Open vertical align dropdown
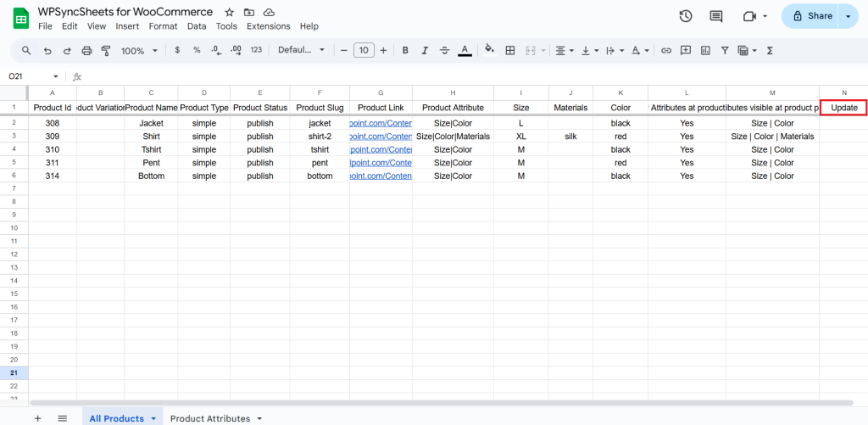This screenshot has width=868, height=425. [x=590, y=50]
